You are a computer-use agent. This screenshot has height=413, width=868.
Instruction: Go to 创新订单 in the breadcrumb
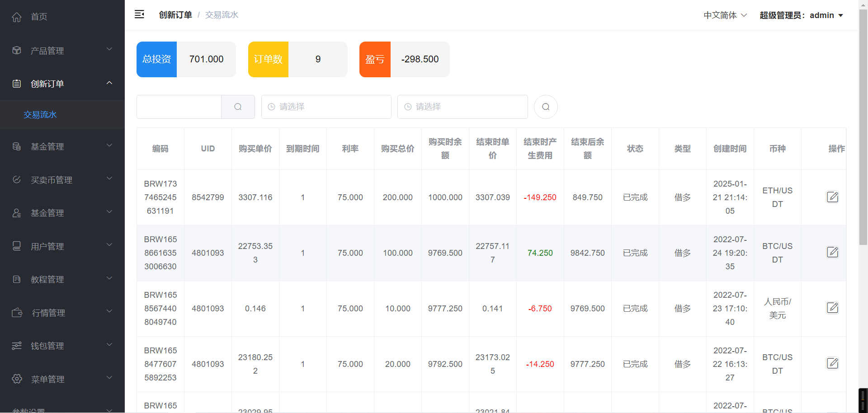[x=175, y=15]
